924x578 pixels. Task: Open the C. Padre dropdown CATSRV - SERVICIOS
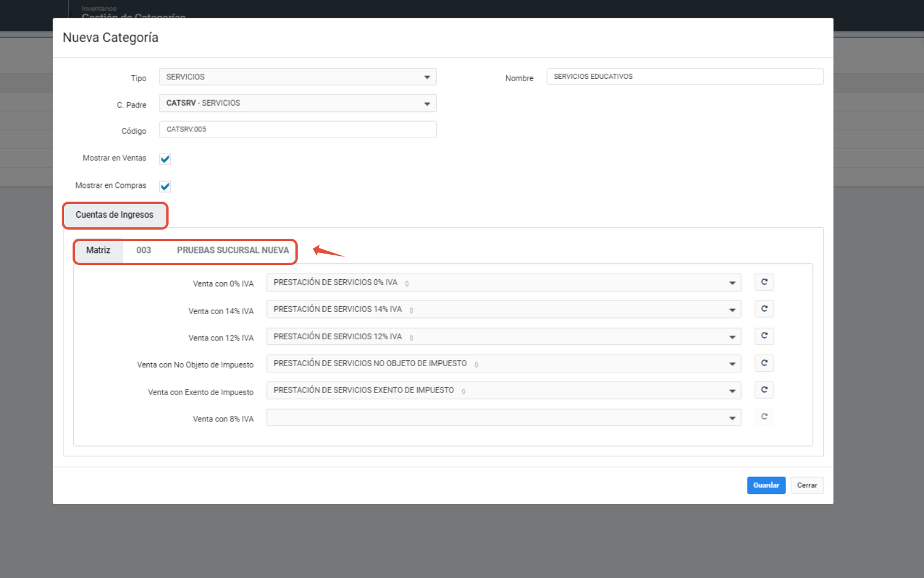tap(298, 103)
